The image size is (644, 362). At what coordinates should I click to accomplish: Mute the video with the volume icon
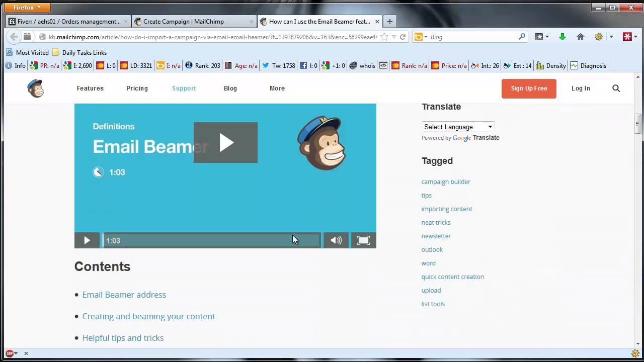point(336,240)
